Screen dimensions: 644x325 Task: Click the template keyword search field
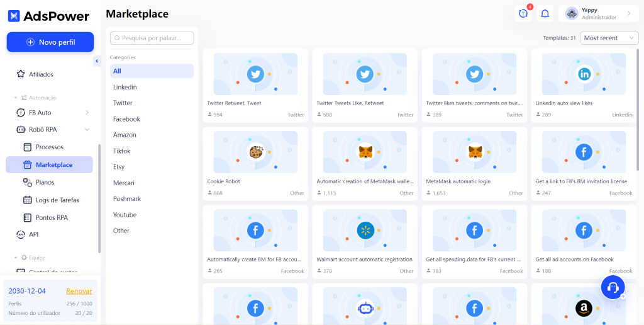point(152,38)
